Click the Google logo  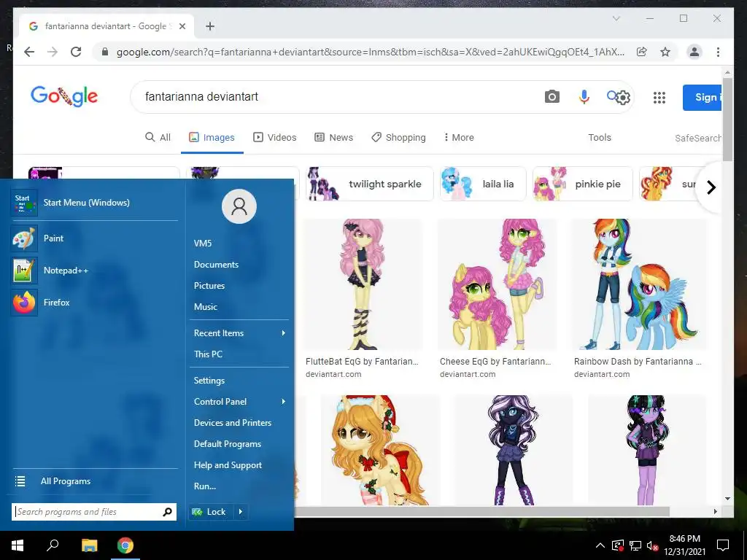[x=64, y=97]
